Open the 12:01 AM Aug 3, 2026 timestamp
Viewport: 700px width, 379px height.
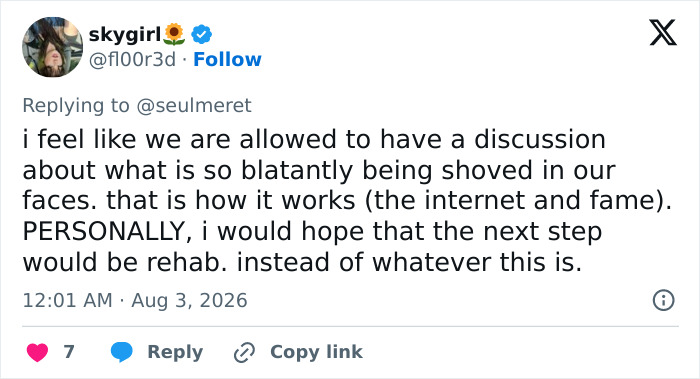(x=135, y=300)
